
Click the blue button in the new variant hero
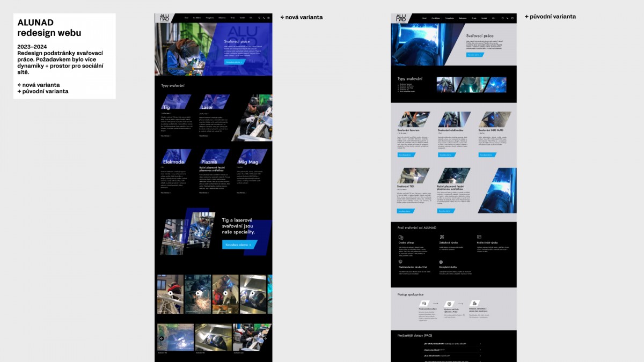tap(235, 62)
